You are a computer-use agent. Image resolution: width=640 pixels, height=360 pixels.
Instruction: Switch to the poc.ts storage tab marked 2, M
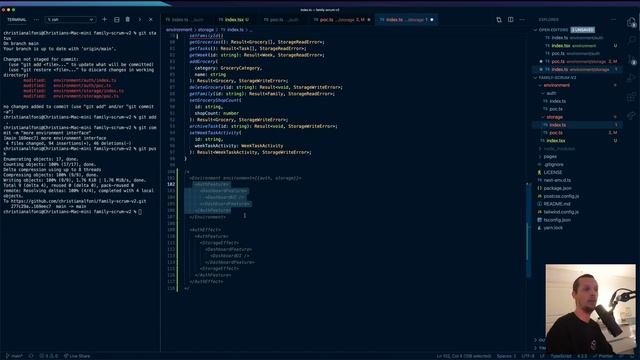pyautogui.click(x=342, y=20)
